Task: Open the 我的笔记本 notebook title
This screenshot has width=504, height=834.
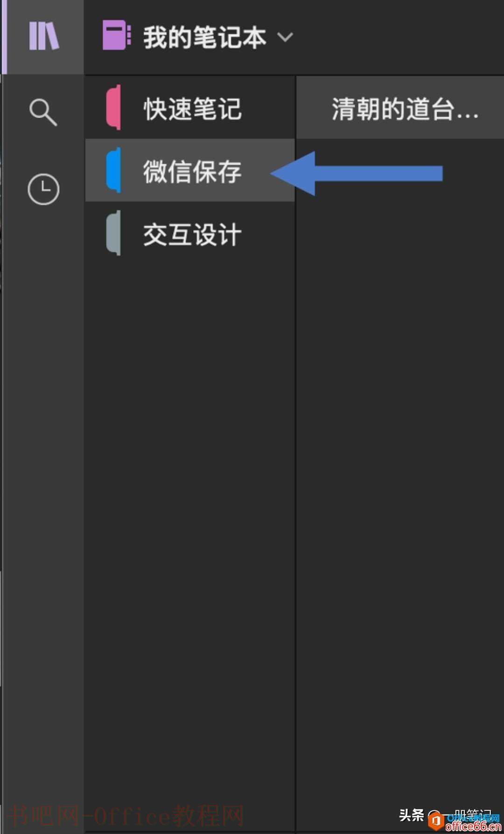Action: pyautogui.click(x=204, y=37)
